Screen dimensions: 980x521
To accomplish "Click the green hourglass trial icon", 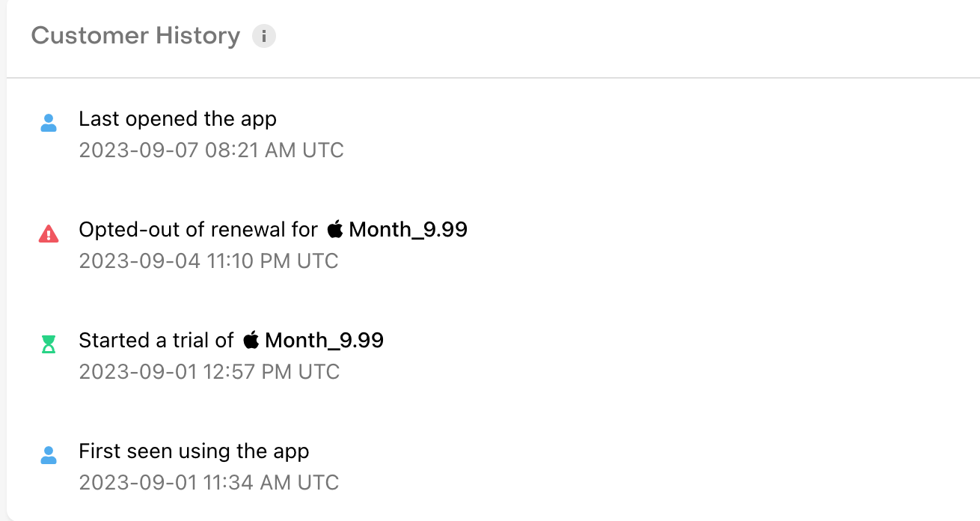I will [x=49, y=344].
